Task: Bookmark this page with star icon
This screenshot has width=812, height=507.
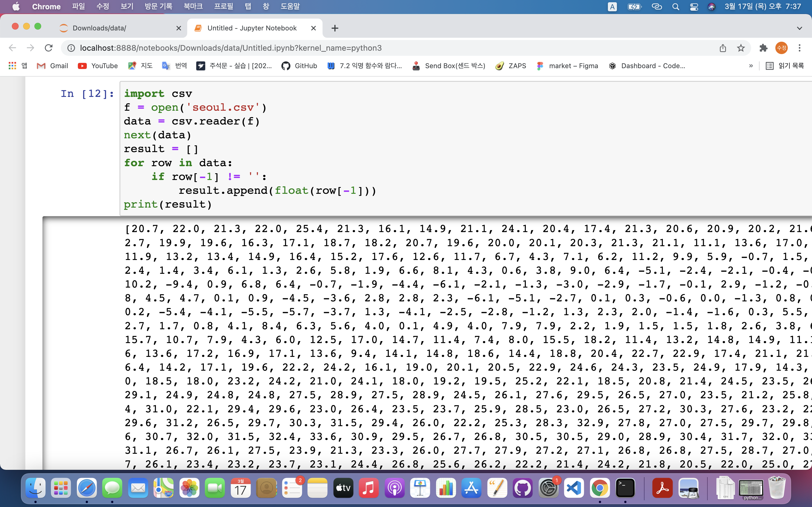Action: click(x=741, y=48)
